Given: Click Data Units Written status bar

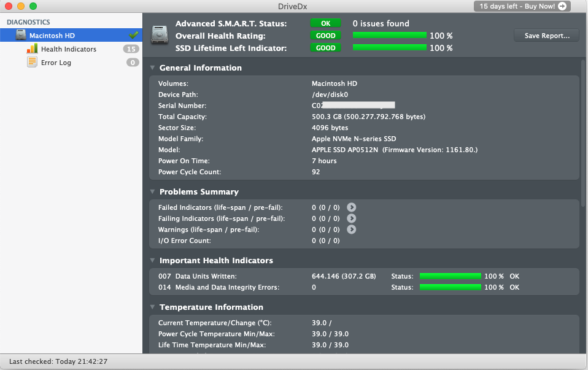Looking at the screenshot, I should (451, 276).
